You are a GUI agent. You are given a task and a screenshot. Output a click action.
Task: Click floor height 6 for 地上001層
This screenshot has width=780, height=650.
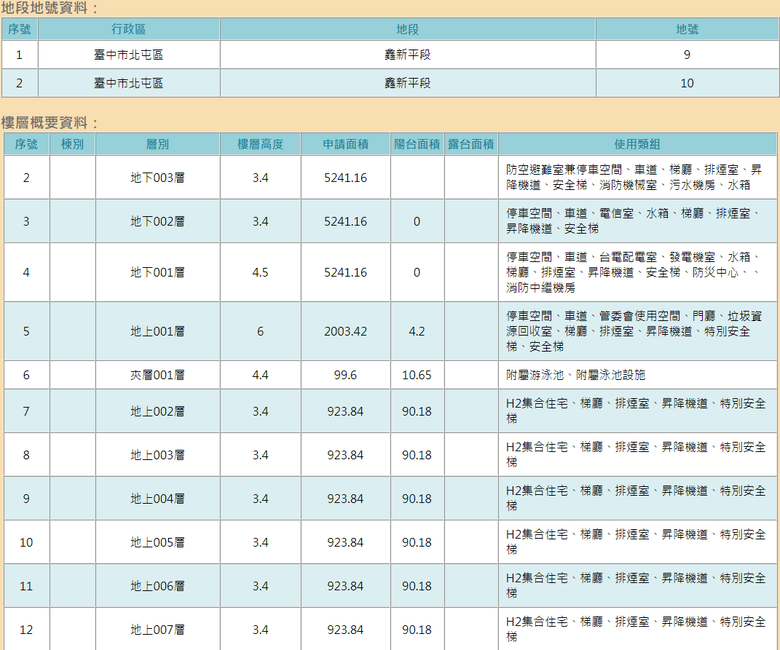point(260,331)
